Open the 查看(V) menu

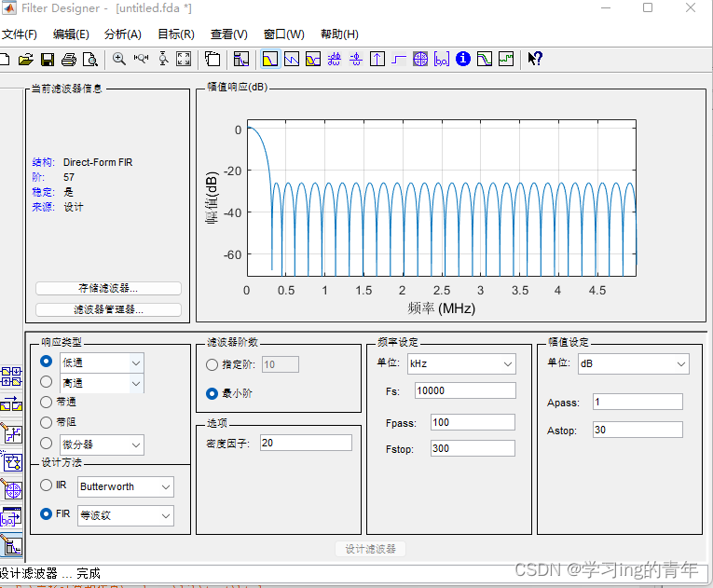(229, 34)
